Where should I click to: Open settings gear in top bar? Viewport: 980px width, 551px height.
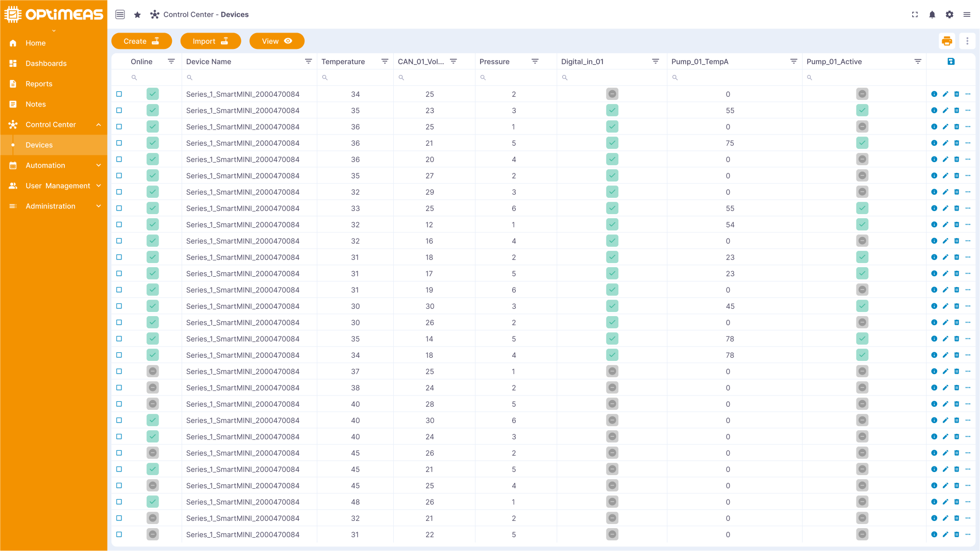(949, 15)
